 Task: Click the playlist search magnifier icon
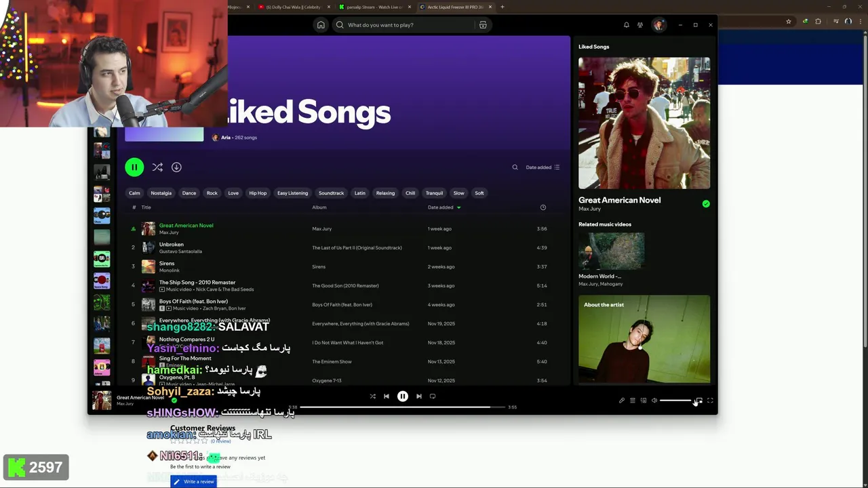[515, 167]
